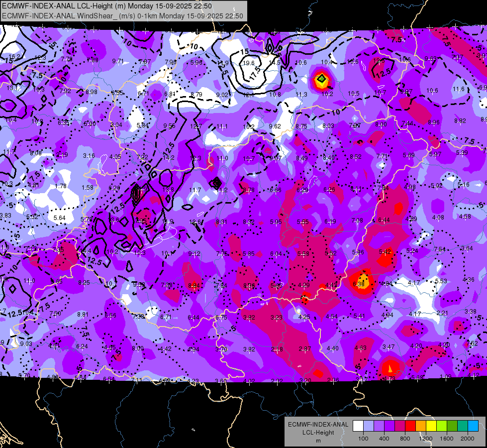Viewport: 487px width, 448px height.
Task: Click the legend tick label '400'
Action: tap(384, 439)
